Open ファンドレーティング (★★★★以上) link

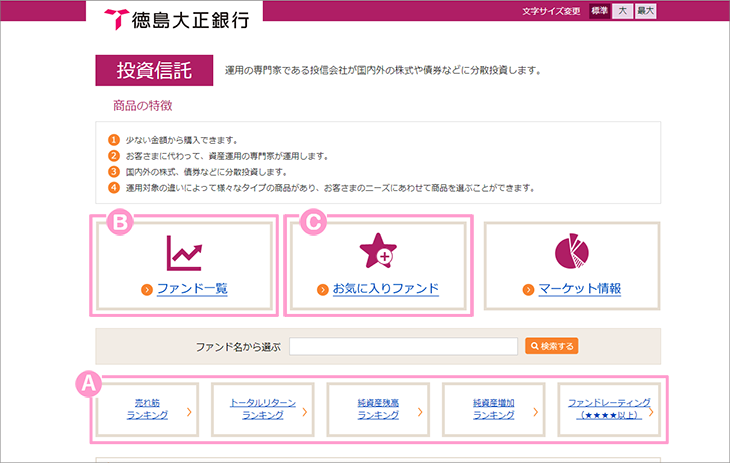pyautogui.click(x=609, y=409)
